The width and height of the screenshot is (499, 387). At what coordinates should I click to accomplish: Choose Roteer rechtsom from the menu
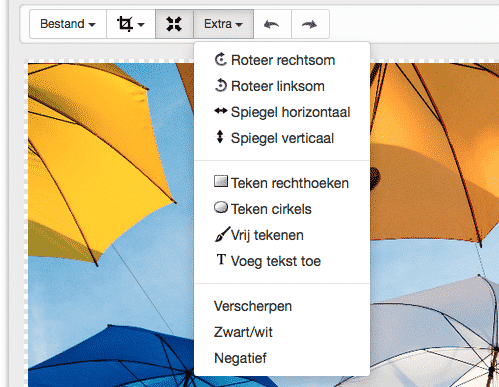tap(282, 60)
